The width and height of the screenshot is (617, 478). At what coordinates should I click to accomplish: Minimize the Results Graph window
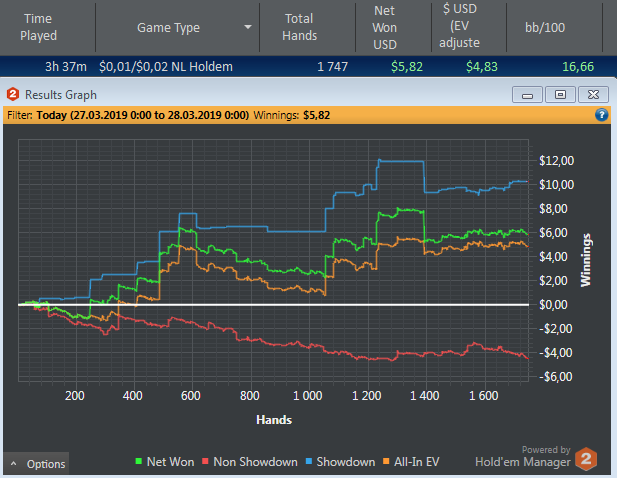527,95
